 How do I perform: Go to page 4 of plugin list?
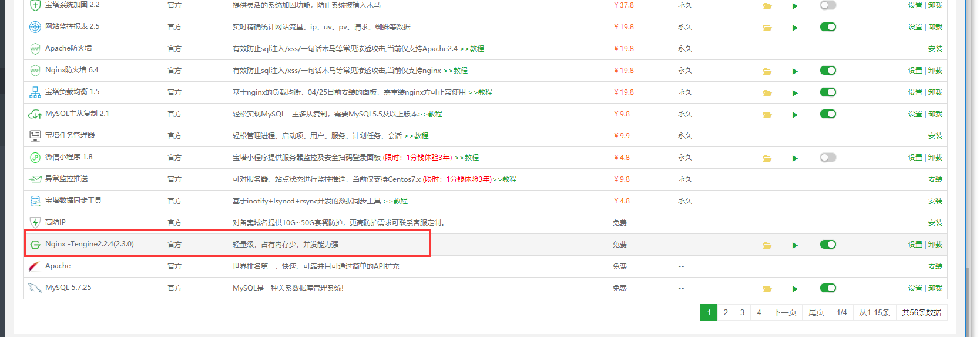tap(759, 312)
